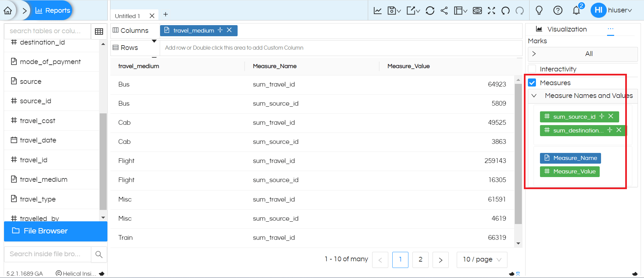The image size is (644, 278).
Task: Remove sum_source_id measure
Action: pyautogui.click(x=611, y=116)
